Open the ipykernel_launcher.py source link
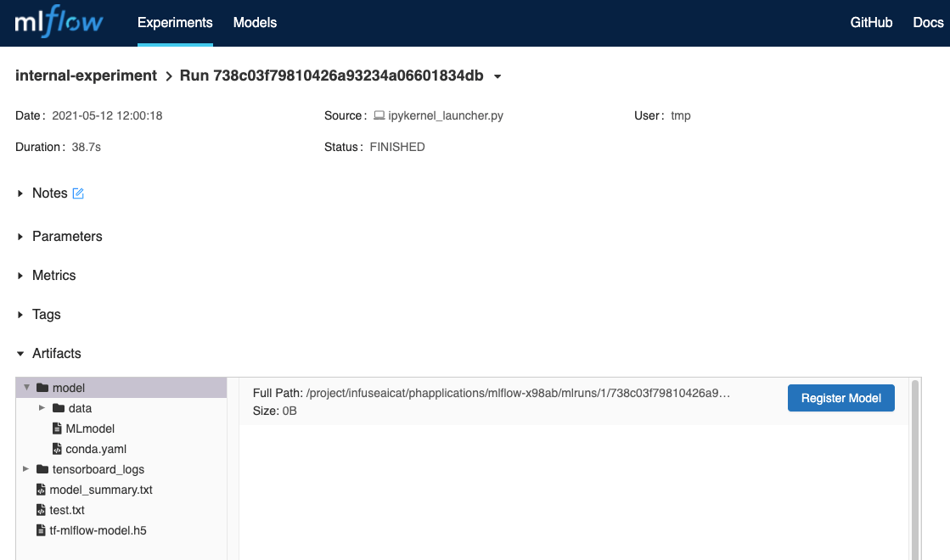950x560 pixels. coord(446,115)
